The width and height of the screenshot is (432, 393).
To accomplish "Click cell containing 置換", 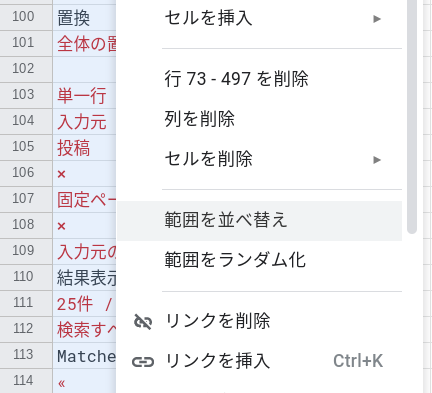I will click(84, 17).
